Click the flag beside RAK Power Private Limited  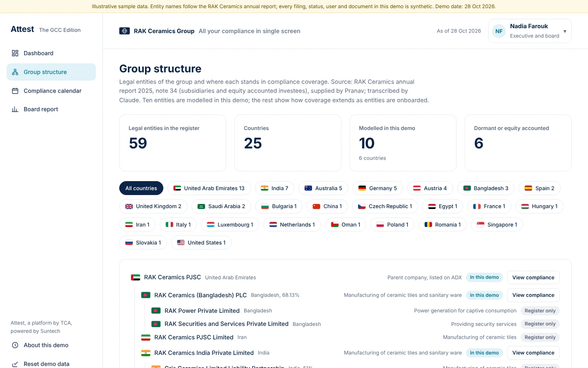click(156, 311)
